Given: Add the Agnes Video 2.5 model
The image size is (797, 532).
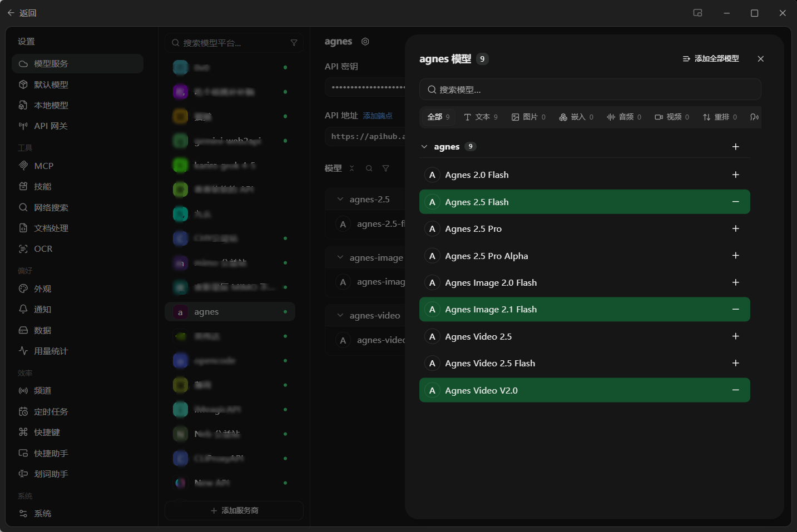Looking at the screenshot, I should pyautogui.click(x=736, y=336).
